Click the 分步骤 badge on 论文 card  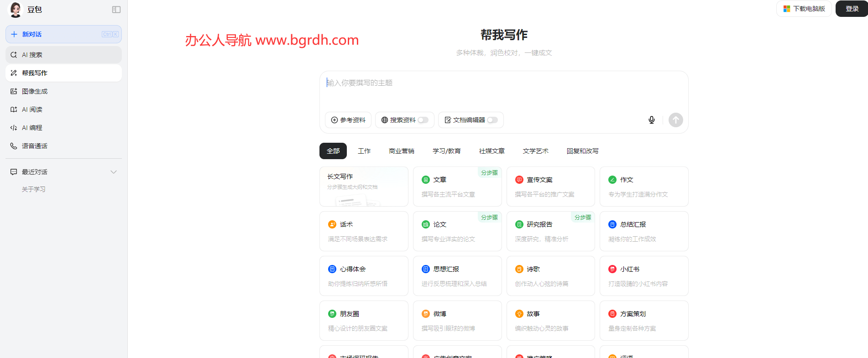click(x=489, y=218)
